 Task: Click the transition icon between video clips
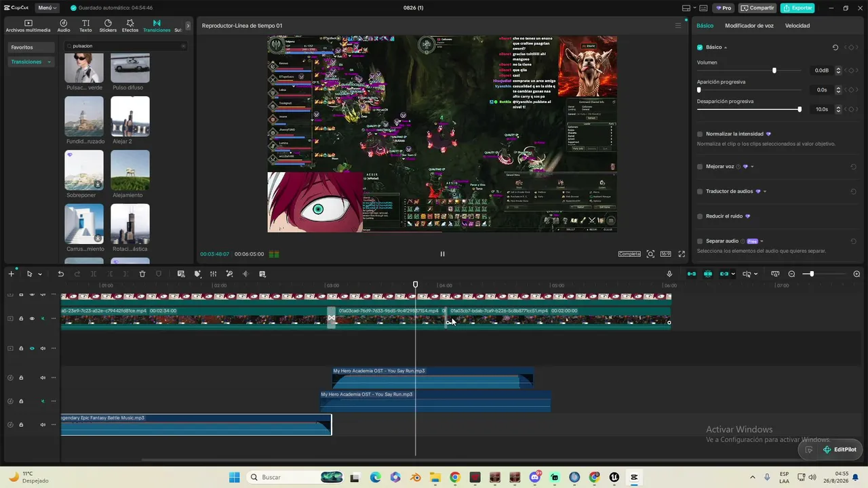[332, 318]
